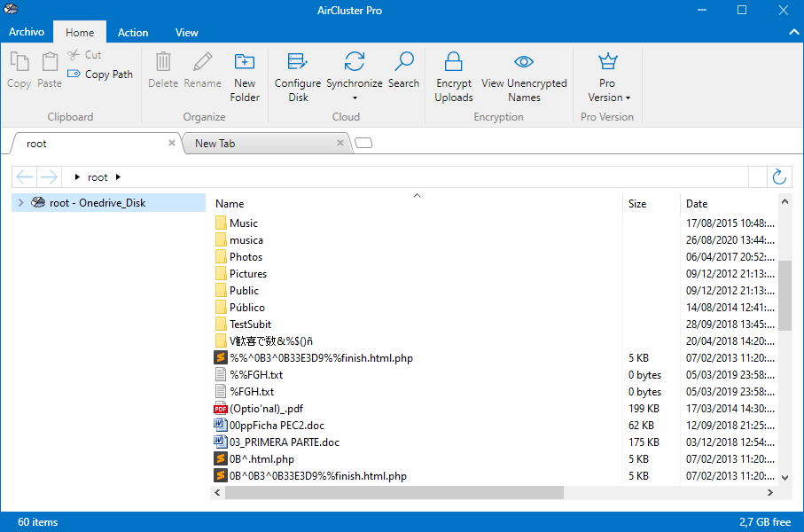Open the Synchronize dropdown arrow
Screen dimensions: 804x532
click(355, 98)
